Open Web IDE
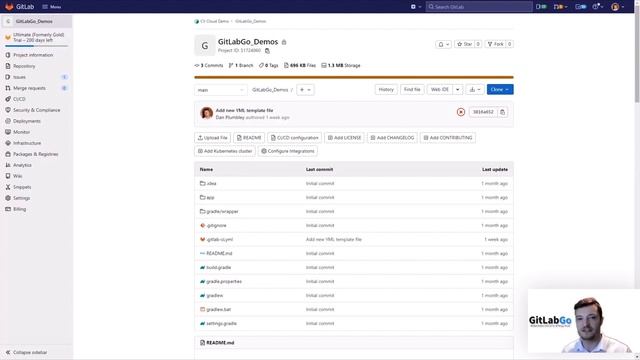Viewport: 640px width, 360px height. click(440, 89)
